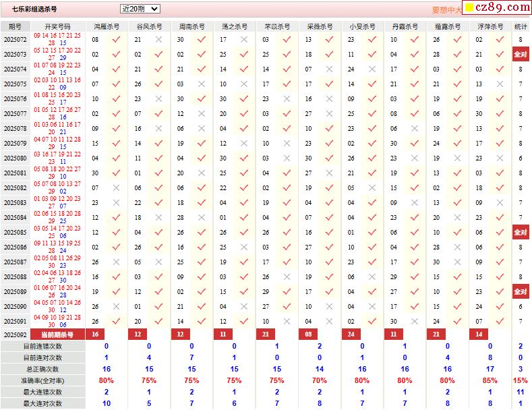Click the current 采薇杀号 red badge 08

(x=308, y=334)
